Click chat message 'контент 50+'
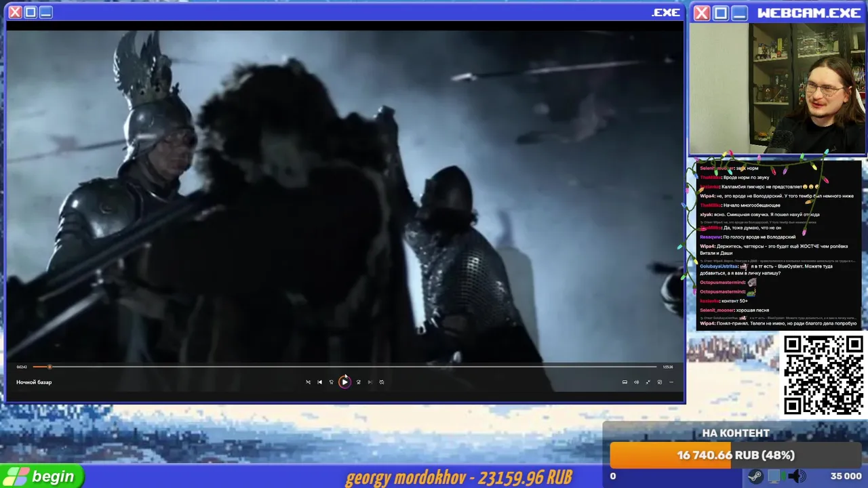868x488 pixels. point(735,301)
